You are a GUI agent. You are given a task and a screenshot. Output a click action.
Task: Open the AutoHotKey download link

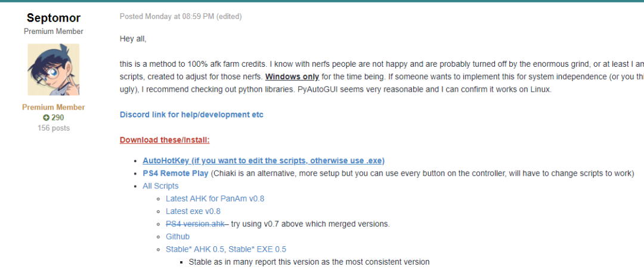tap(264, 160)
